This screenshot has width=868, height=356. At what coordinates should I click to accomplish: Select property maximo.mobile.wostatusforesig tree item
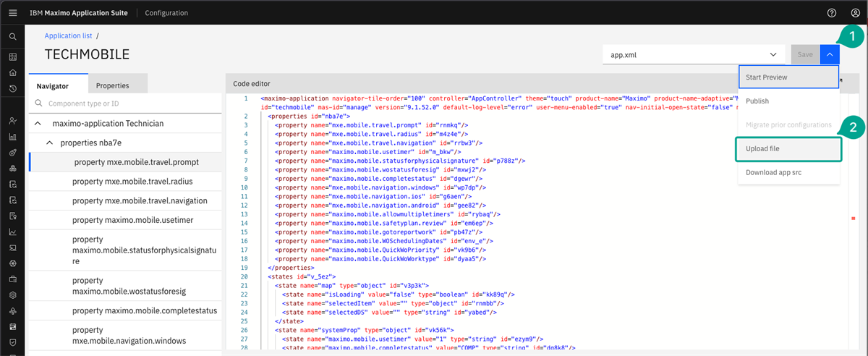(124, 285)
